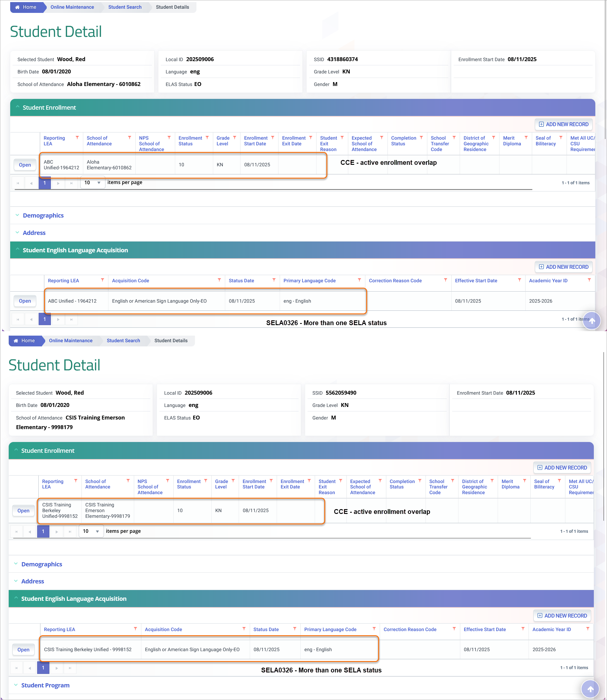Filter Effective Start Date column in bottom acquisition table
This screenshot has width=607, height=700.
tap(523, 629)
